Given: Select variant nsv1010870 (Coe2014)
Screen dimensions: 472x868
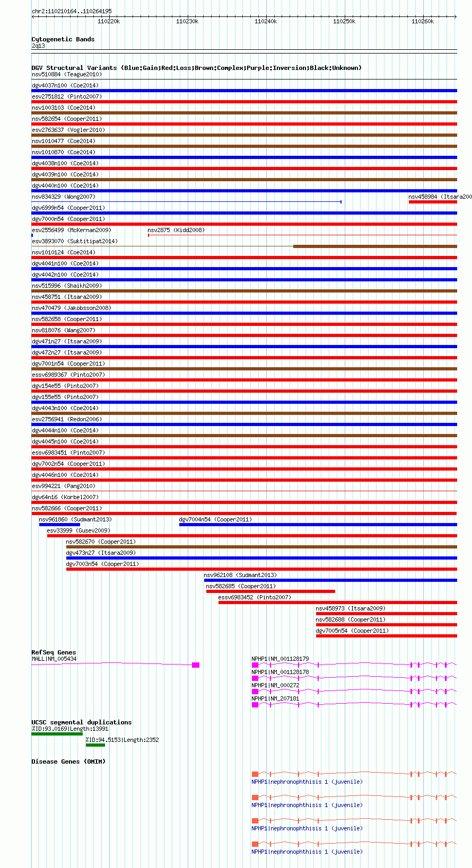Looking at the screenshot, I should pyautogui.click(x=64, y=152).
